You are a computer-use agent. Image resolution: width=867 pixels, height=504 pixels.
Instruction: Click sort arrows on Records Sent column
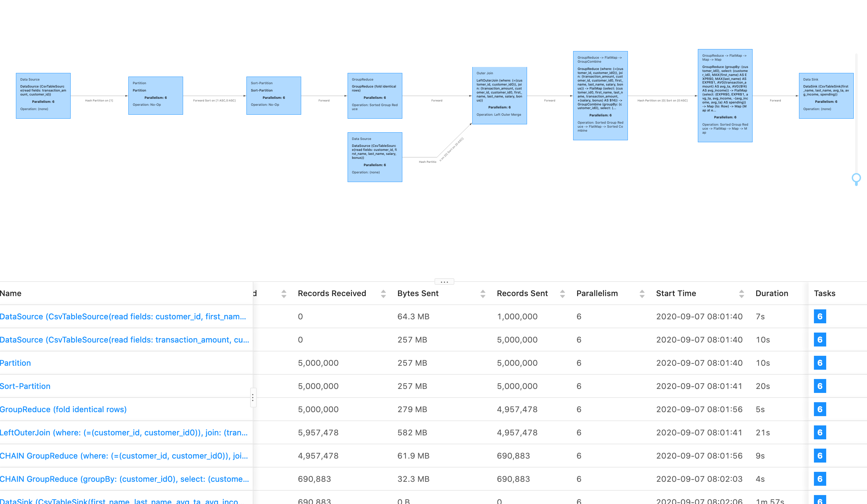[x=562, y=293]
